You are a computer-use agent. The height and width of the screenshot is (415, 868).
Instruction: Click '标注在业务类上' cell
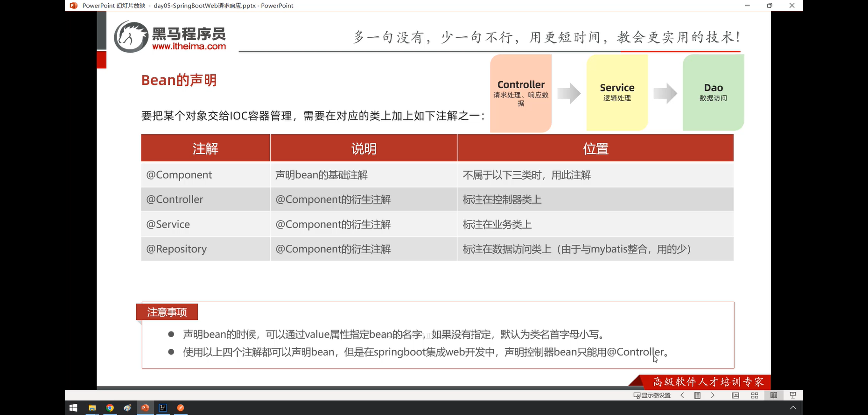(596, 224)
